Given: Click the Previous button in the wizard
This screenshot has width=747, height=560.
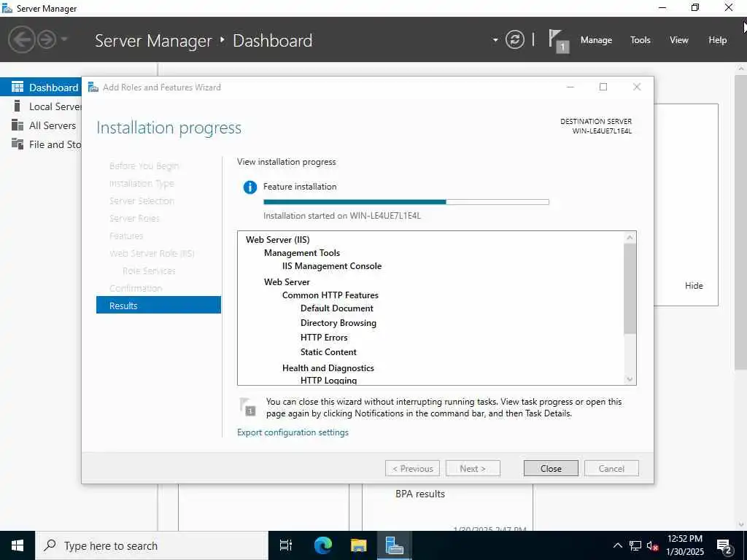Looking at the screenshot, I should (x=413, y=469).
